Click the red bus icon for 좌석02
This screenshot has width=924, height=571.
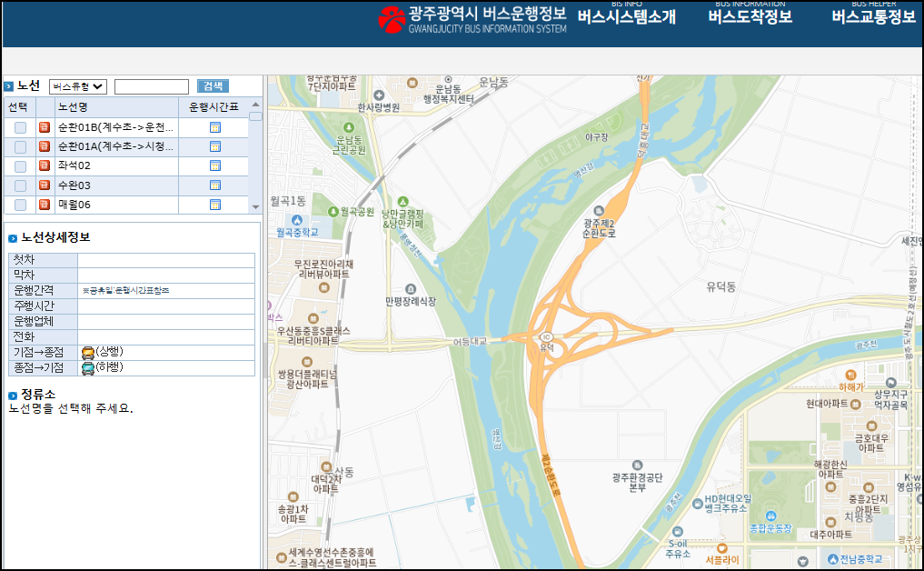[x=45, y=165]
